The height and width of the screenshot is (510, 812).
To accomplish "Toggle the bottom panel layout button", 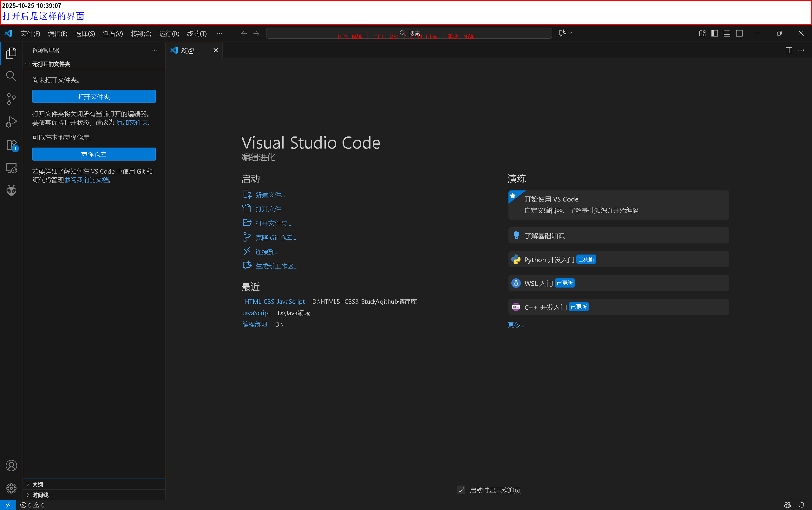I will 727,33.
